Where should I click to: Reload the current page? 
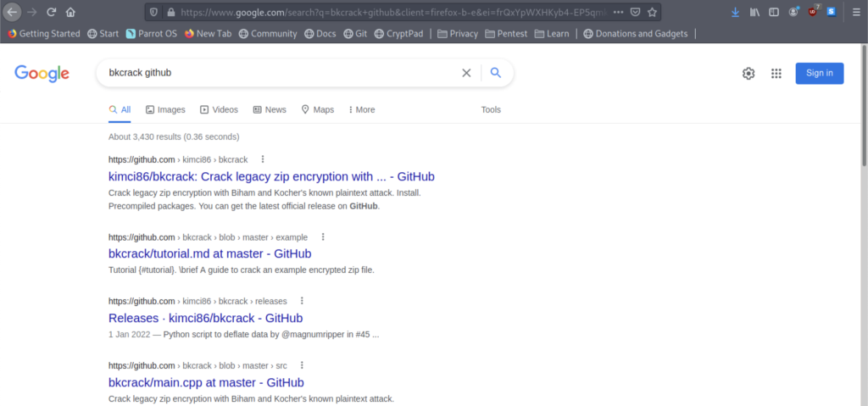pyautogui.click(x=51, y=12)
